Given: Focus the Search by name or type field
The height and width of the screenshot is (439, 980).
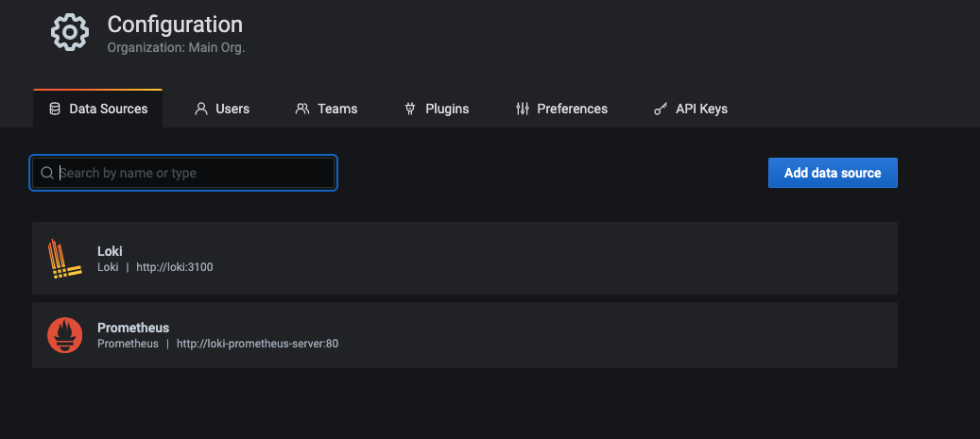Looking at the screenshot, I should pos(183,173).
